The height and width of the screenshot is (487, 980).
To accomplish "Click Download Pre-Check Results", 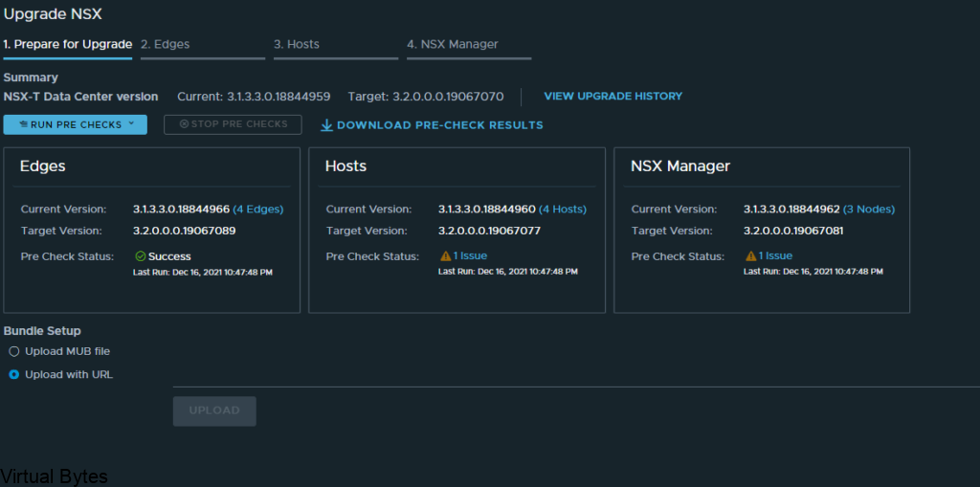I will 432,125.
